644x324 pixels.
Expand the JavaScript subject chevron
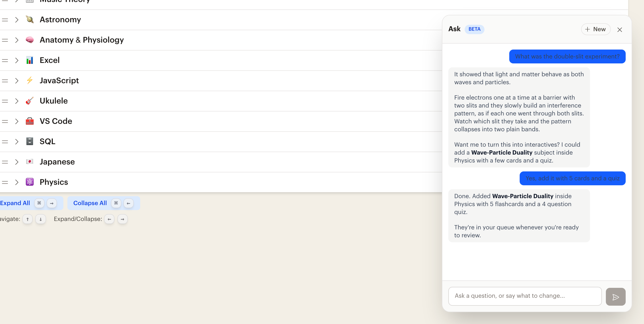(17, 81)
